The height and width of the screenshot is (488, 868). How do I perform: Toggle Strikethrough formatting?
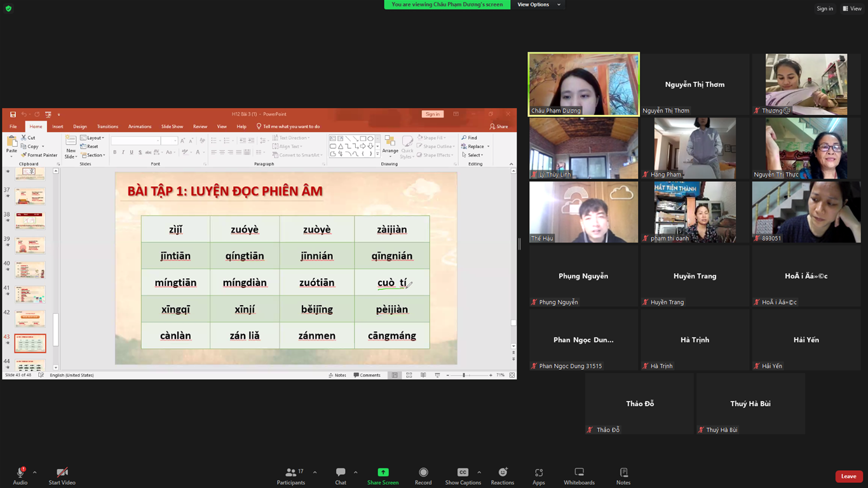pos(148,152)
